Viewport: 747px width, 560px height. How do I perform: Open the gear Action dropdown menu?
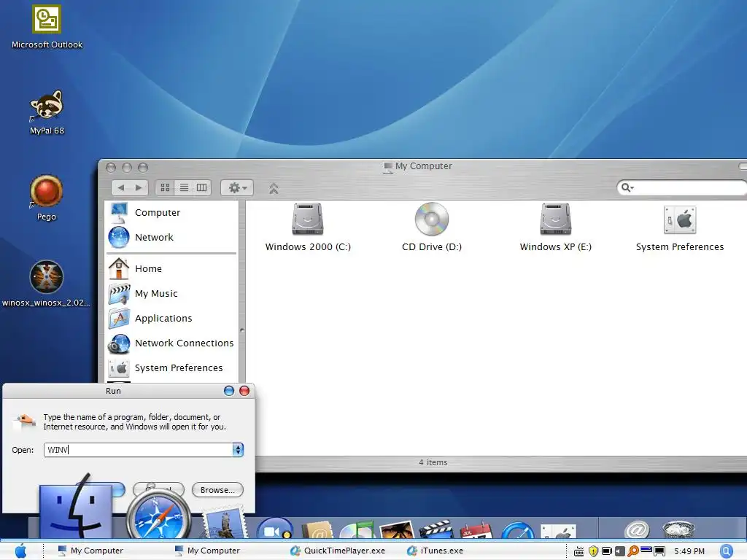[x=237, y=187]
